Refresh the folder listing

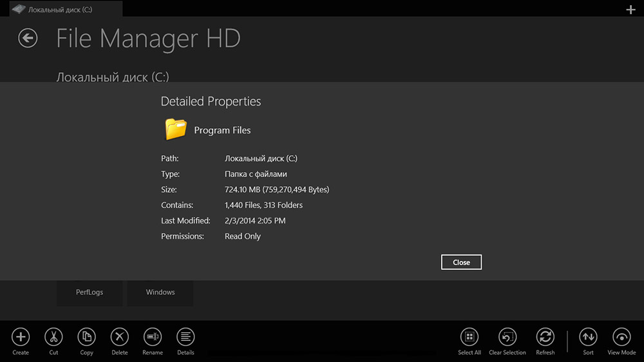tap(545, 337)
